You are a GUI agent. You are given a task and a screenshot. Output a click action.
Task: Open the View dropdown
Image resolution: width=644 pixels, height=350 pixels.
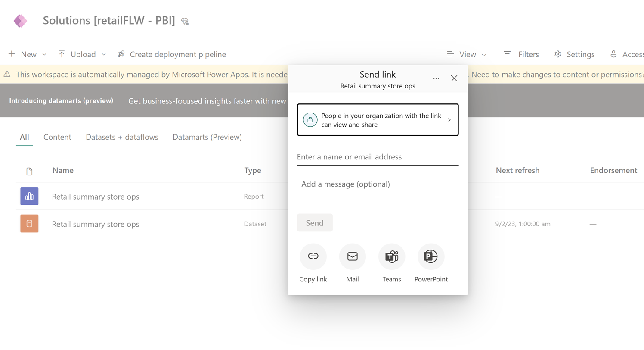click(x=467, y=54)
